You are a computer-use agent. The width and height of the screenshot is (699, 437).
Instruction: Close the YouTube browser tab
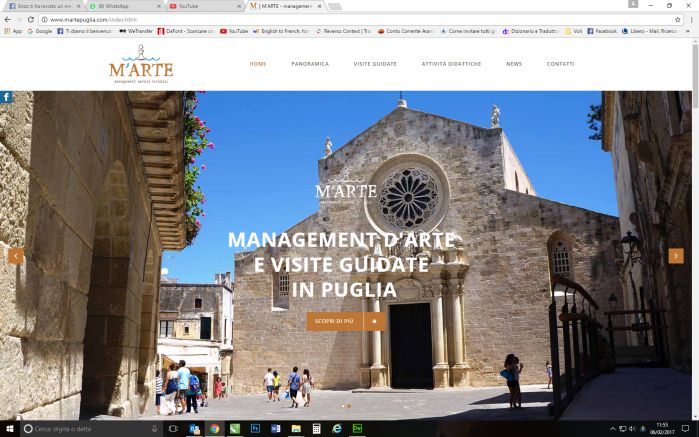[239, 6]
